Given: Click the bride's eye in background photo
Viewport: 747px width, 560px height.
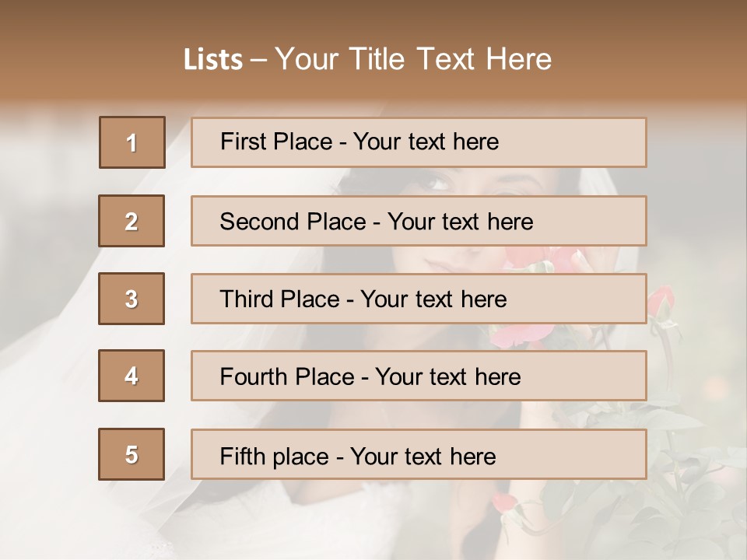Looking at the screenshot, I should (438, 184).
